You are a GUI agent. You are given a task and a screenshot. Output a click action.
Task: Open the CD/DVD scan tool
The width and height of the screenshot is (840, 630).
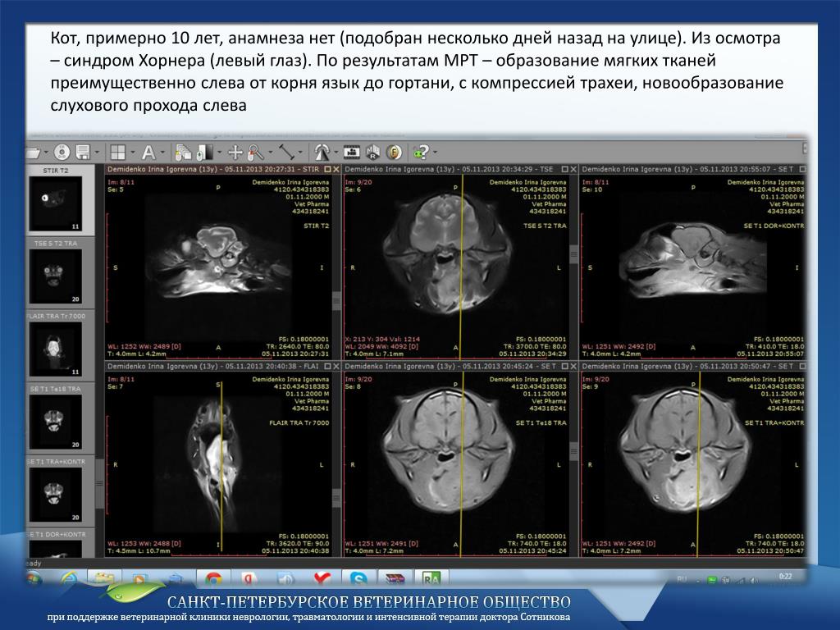click(x=62, y=153)
